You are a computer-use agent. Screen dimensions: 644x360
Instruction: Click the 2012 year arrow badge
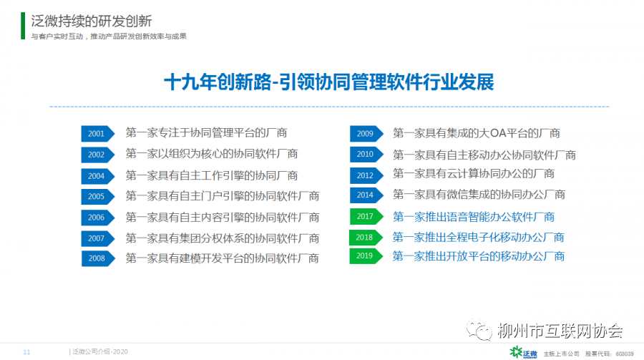pos(366,175)
